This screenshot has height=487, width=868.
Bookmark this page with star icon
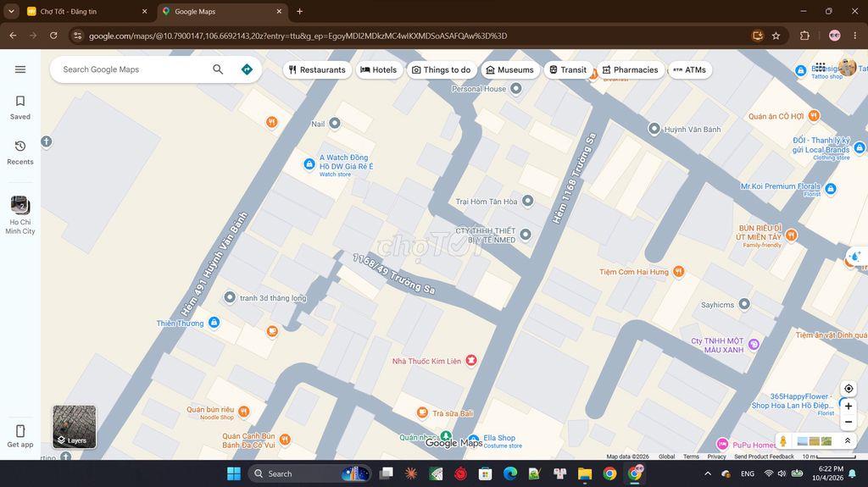[x=776, y=36]
